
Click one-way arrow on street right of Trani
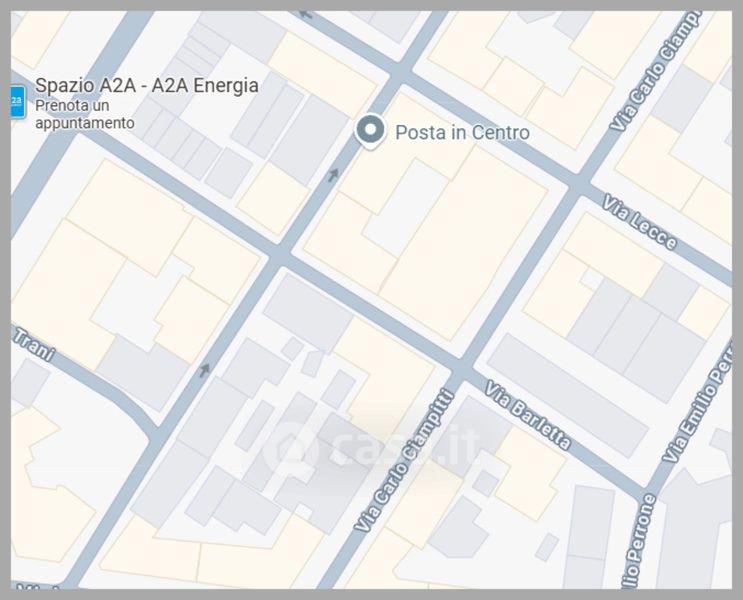204,370
